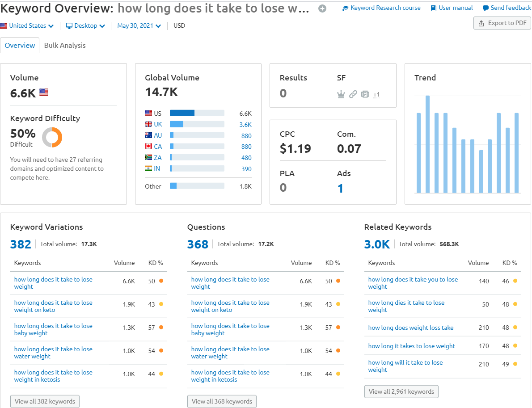Click the 3.0K related keywords count

(377, 244)
